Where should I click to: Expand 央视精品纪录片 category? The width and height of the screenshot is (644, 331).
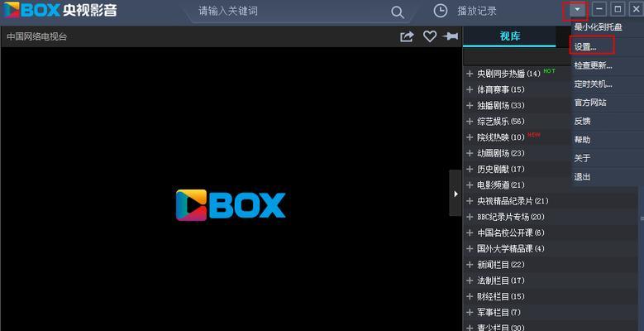[470, 201]
